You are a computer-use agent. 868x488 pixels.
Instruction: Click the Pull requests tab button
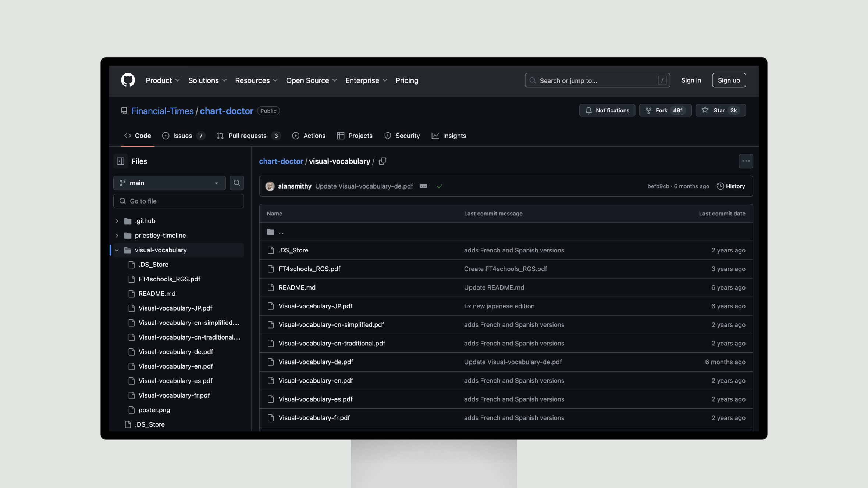pyautogui.click(x=247, y=135)
